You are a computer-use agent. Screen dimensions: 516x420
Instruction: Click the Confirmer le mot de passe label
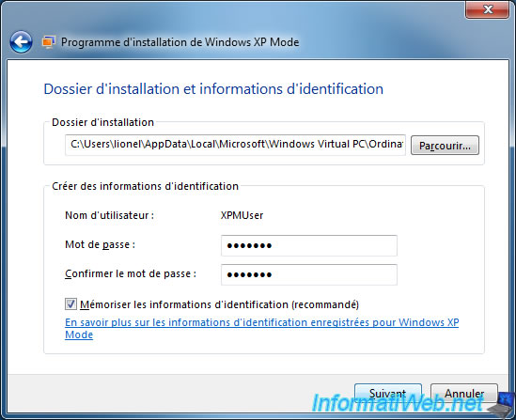(131, 273)
